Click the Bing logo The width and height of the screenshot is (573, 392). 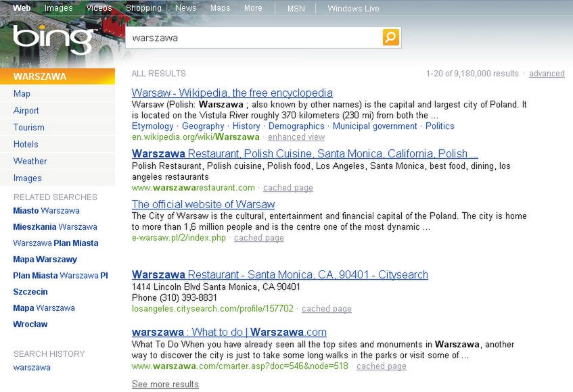click(55, 39)
